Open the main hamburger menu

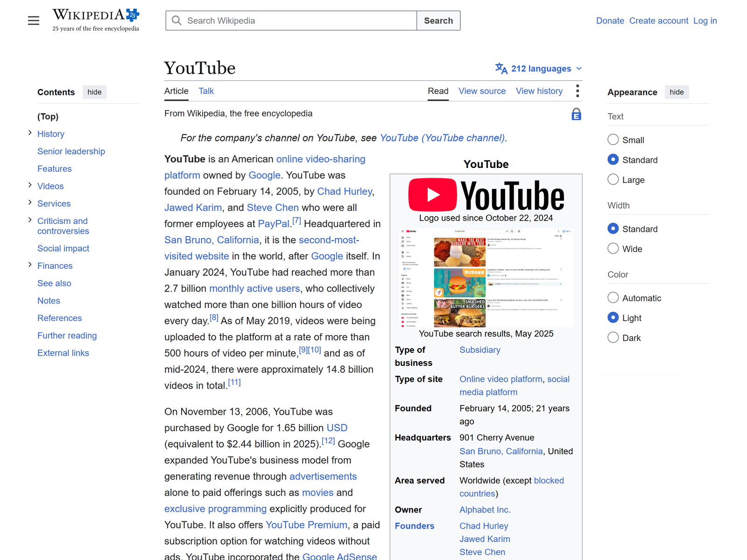[34, 21]
